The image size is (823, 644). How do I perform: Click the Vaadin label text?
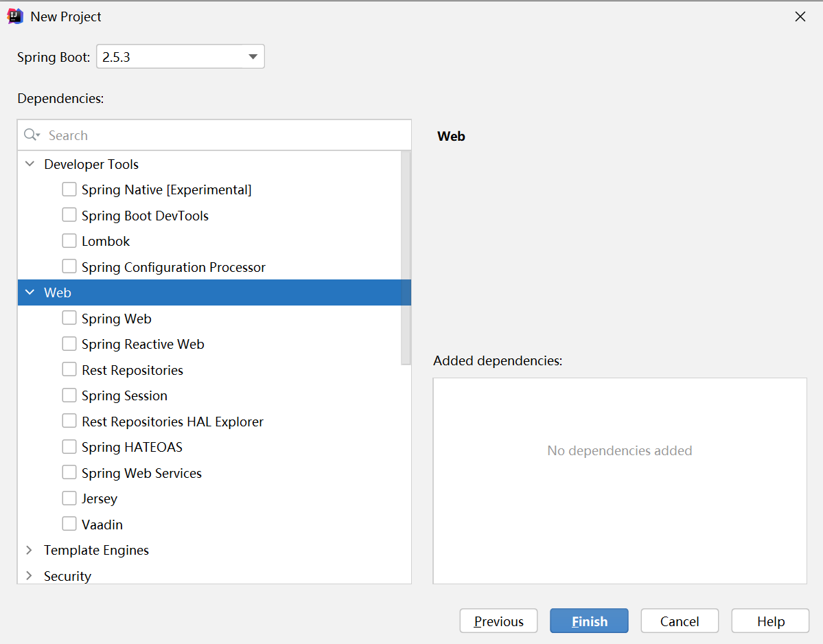102,525
